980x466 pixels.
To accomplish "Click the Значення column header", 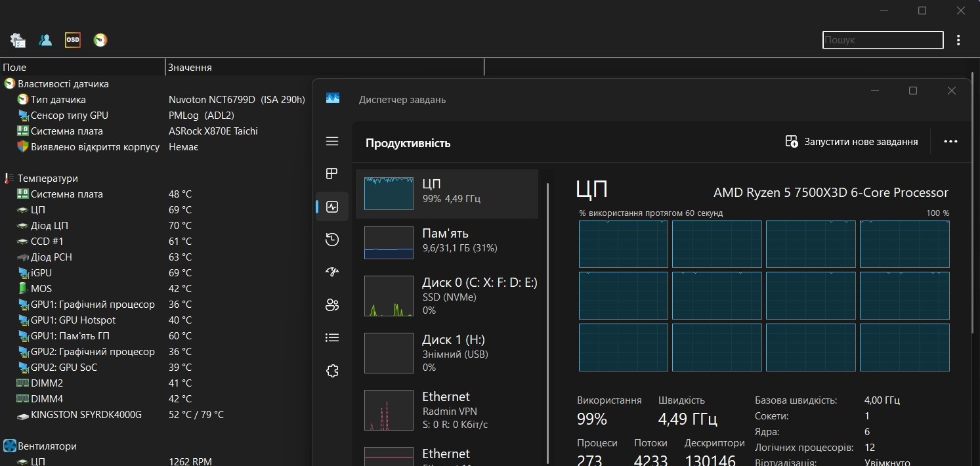I will pyautogui.click(x=190, y=67).
